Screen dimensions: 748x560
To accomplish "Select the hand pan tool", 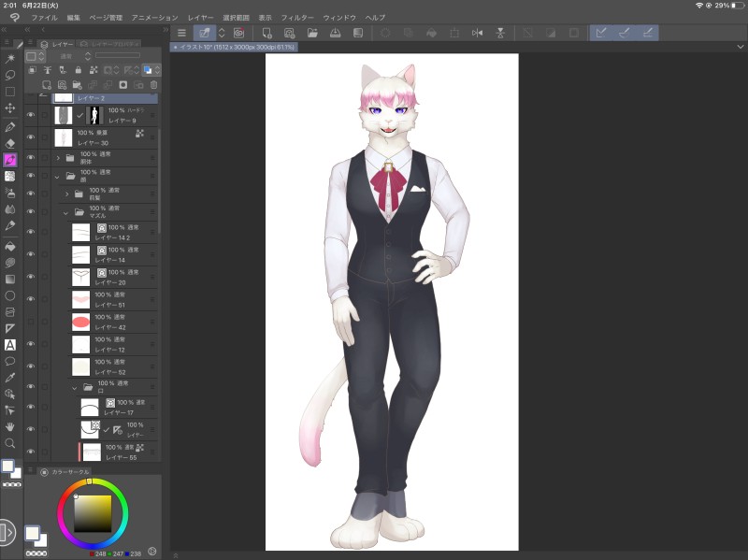I will click(10, 427).
